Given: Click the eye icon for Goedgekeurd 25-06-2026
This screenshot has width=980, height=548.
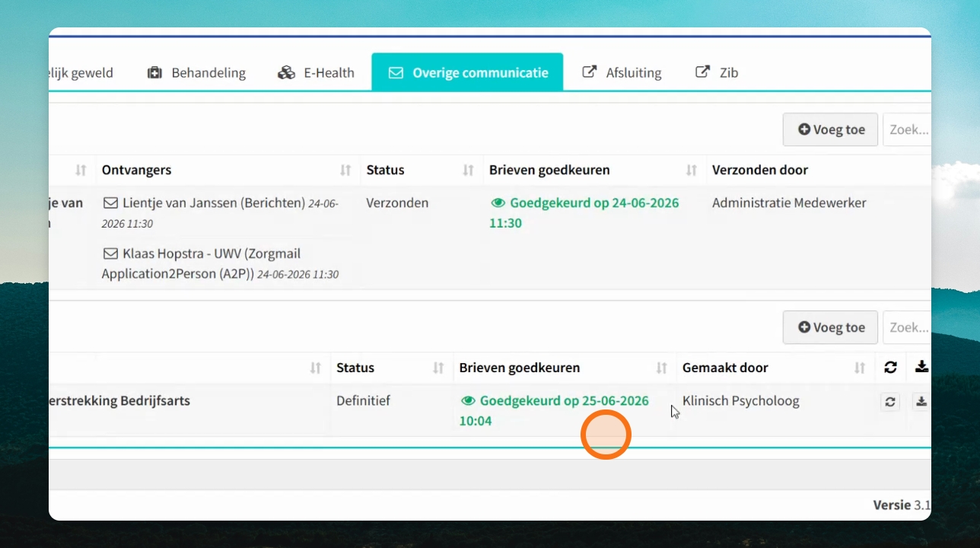Looking at the screenshot, I should [x=468, y=401].
